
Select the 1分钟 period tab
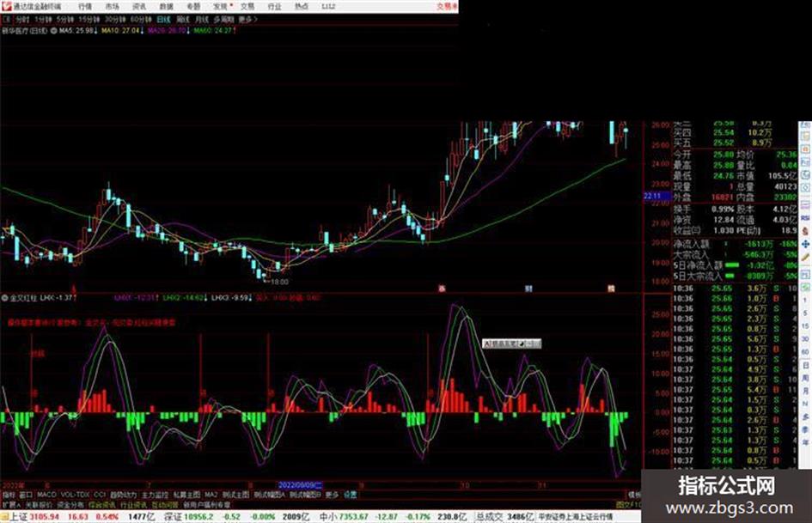tap(42, 19)
